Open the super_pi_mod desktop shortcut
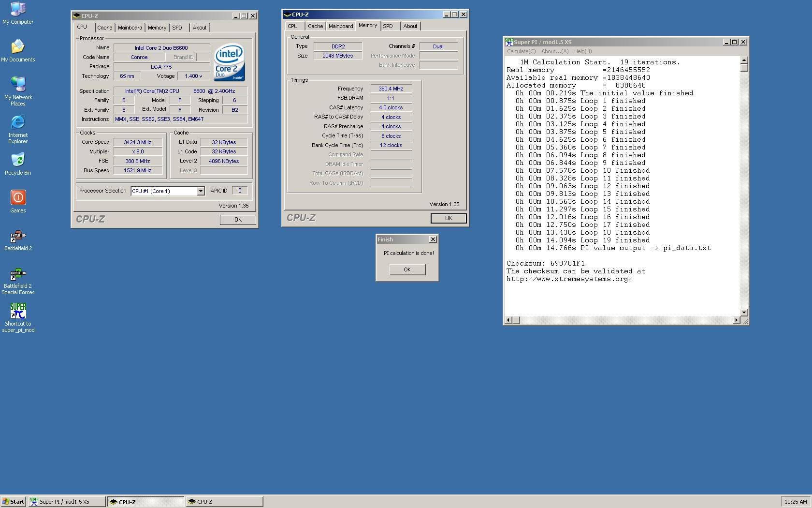Image resolution: width=812 pixels, height=508 pixels. [18, 312]
